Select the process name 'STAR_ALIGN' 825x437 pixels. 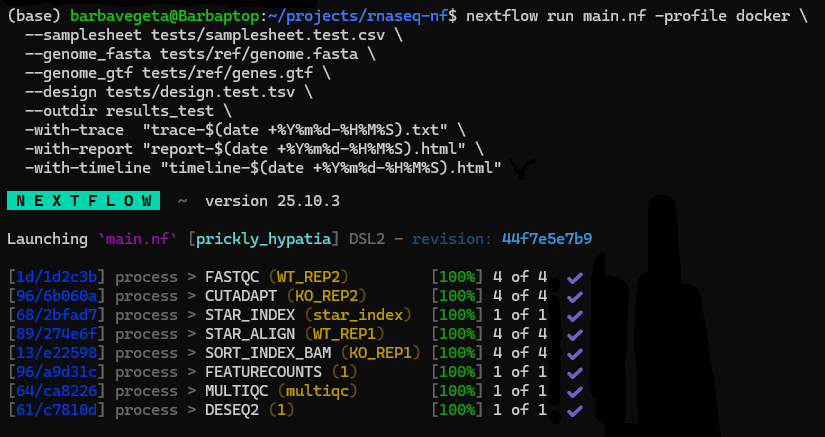[x=250, y=334]
